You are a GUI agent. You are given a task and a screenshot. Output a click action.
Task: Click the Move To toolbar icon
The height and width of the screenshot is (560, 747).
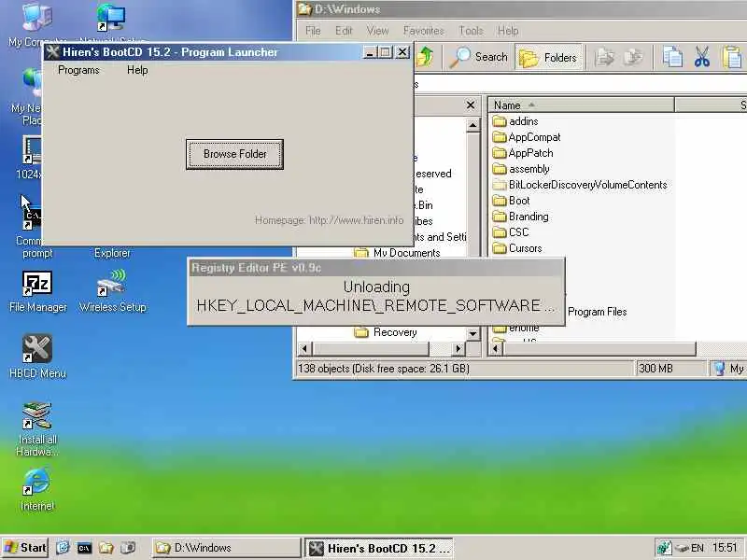[604, 58]
